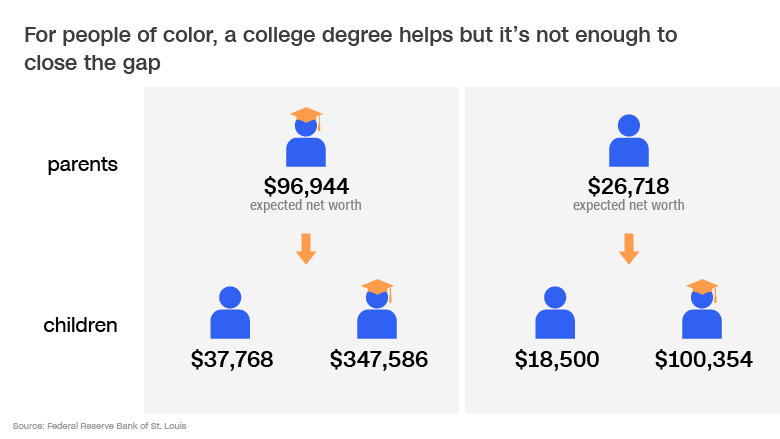Click the chart headline about college degree

tap(351, 49)
